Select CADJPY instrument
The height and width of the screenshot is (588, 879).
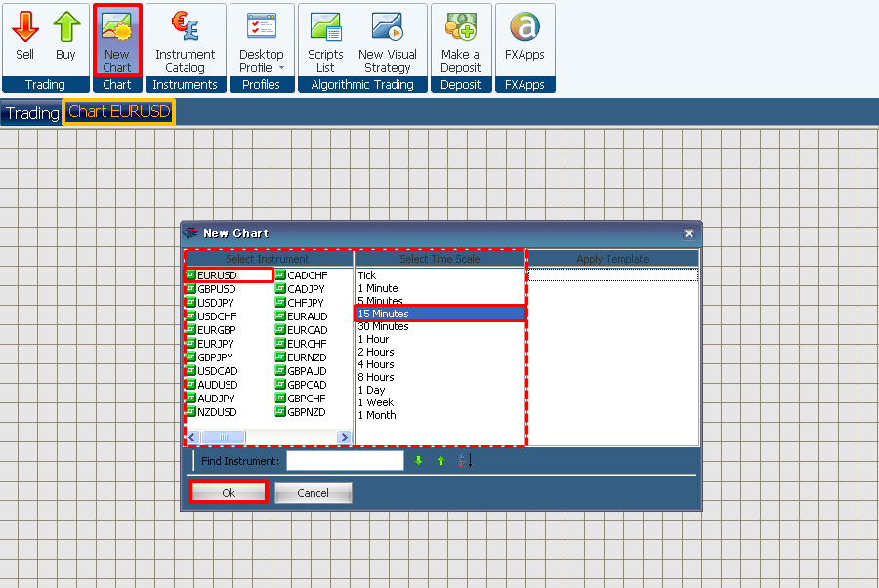pos(300,289)
